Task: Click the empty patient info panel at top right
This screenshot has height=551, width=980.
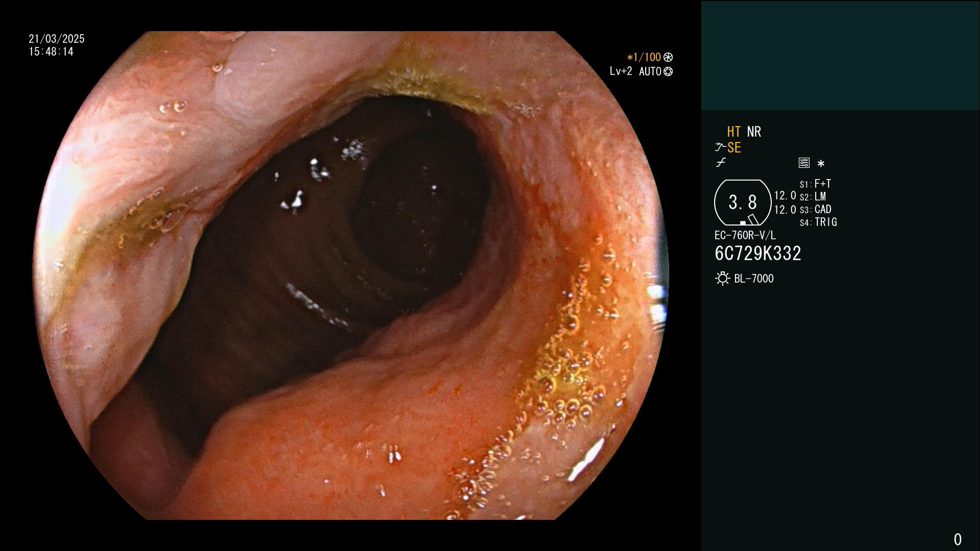Action: (840, 55)
